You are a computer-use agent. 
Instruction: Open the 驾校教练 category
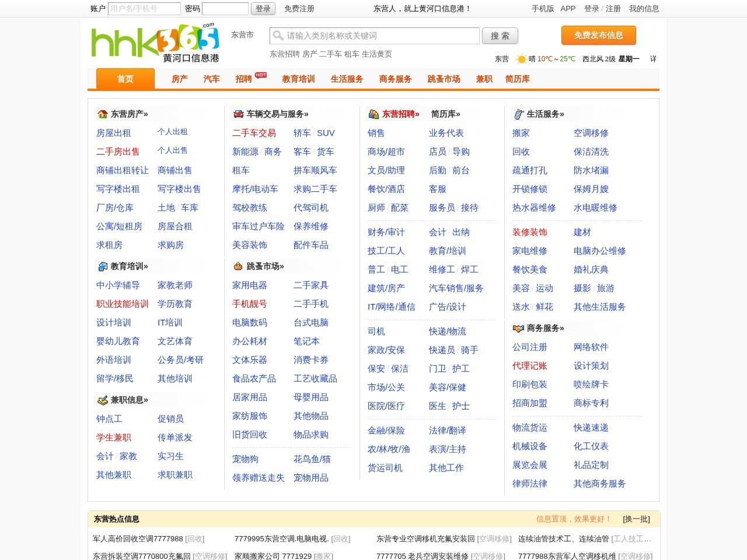coord(250,208)
